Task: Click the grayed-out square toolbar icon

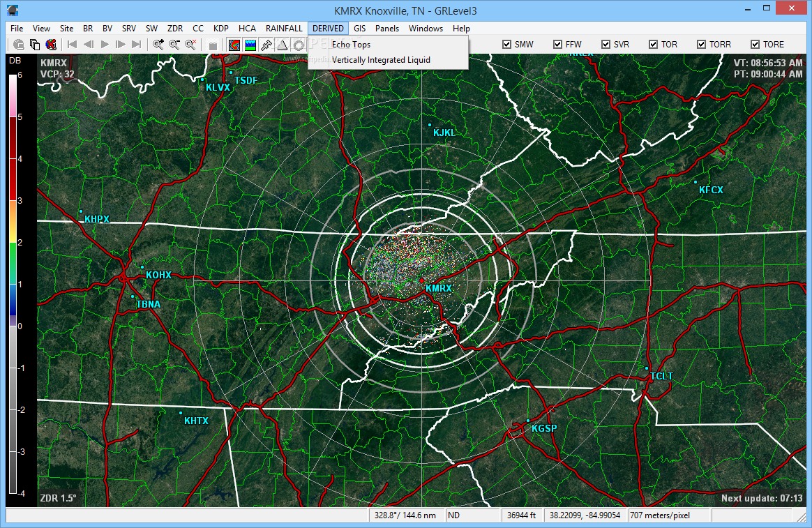Action: coord(212,45)
